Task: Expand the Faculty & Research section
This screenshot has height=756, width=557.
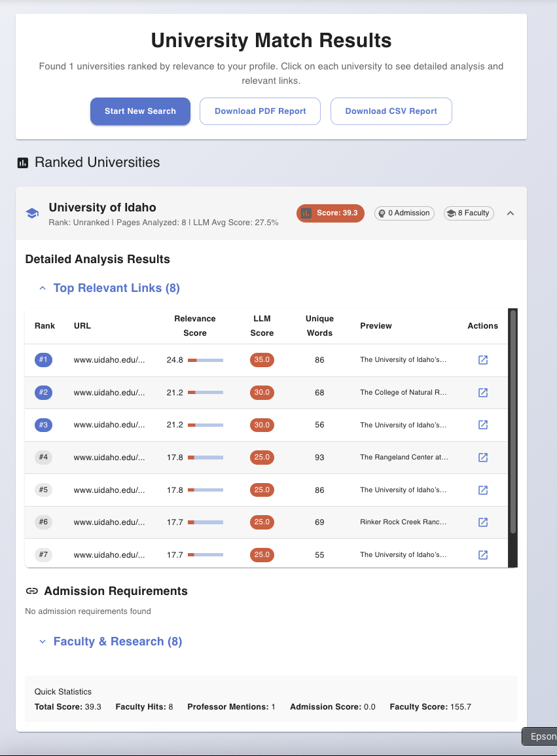Action: 43,641
